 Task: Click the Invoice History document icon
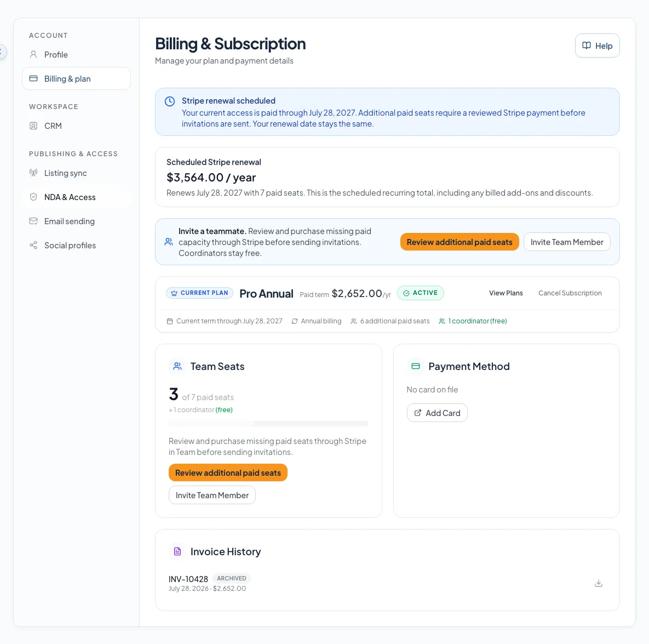(177, 551)
